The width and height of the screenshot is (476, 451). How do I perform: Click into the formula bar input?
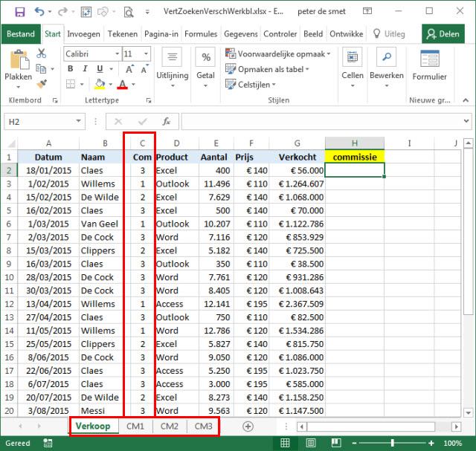point(322,121)
